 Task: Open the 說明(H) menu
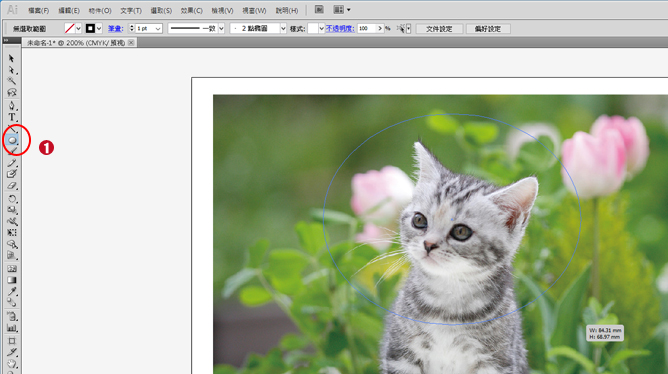point(287,10)
